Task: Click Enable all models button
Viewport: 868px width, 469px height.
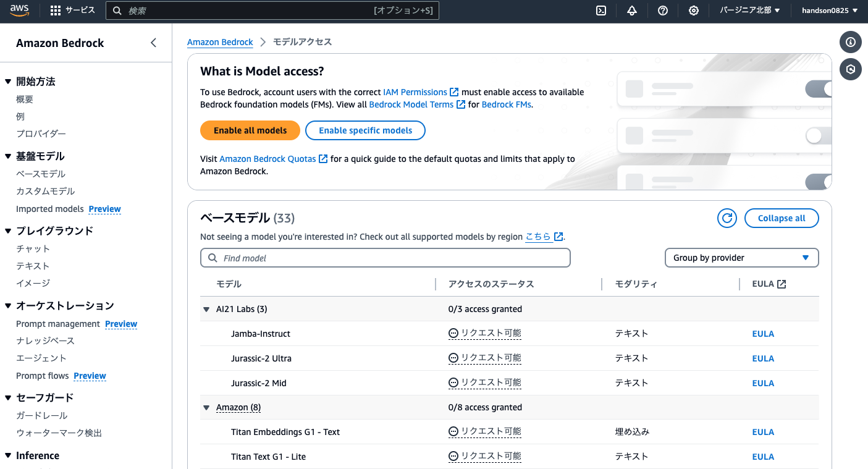Action: tap(250, 130)
